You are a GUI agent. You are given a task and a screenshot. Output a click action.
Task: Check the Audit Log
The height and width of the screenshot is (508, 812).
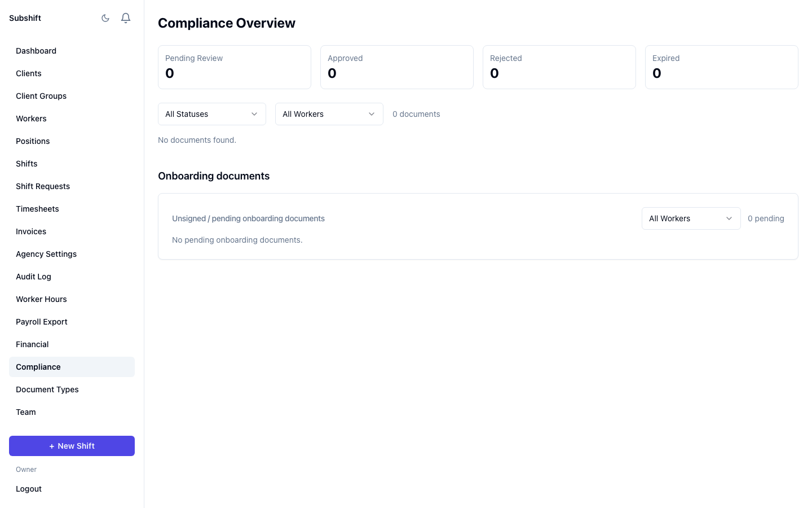click(33, 277)
